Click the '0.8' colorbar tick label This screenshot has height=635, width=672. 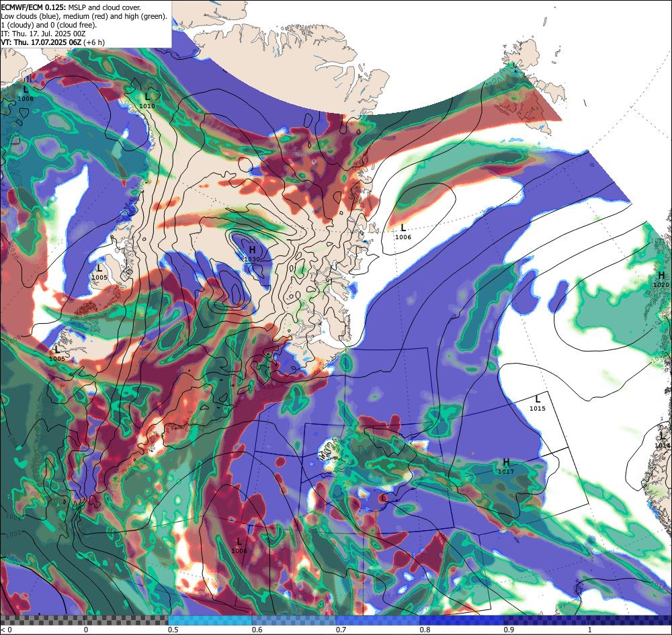425,630
